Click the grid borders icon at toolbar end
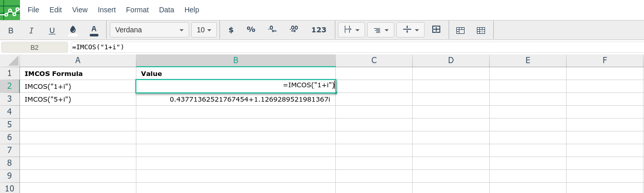 coord(481,30)
